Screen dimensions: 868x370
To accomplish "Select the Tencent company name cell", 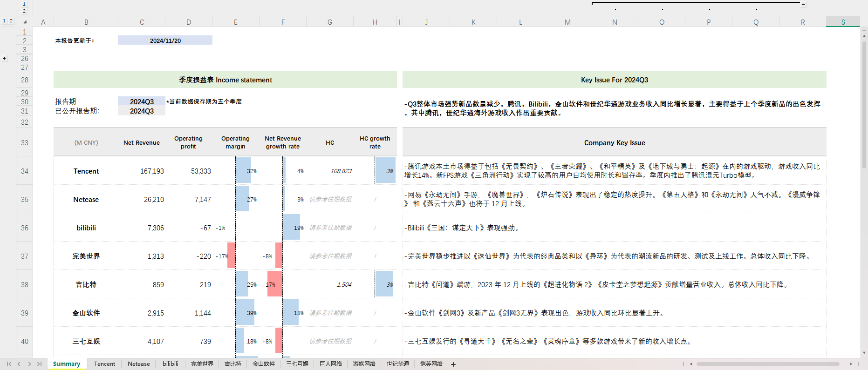I will pyautogui.click(x=86, y=171).
